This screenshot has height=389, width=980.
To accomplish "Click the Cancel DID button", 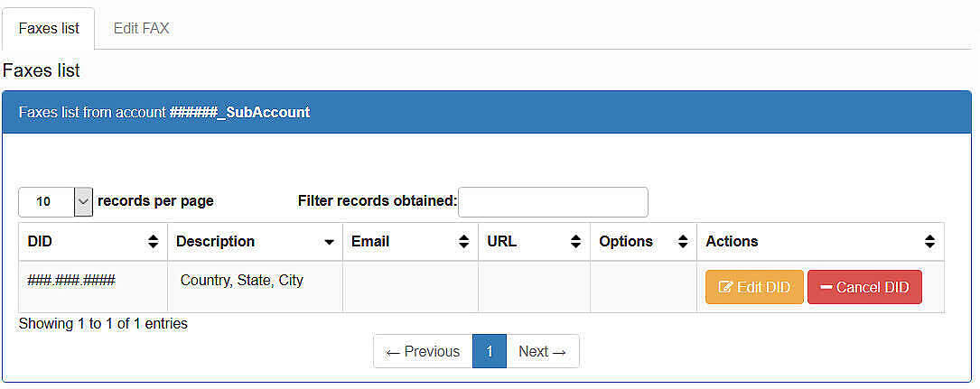I will (x=864, y=287).
